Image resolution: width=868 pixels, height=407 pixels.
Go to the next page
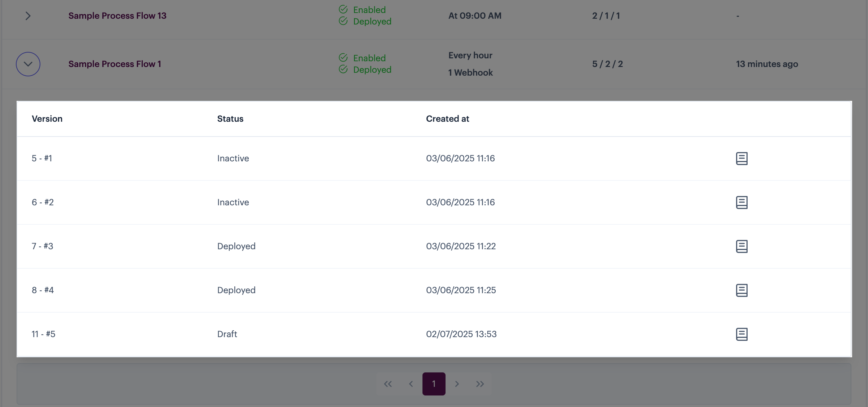457,384
